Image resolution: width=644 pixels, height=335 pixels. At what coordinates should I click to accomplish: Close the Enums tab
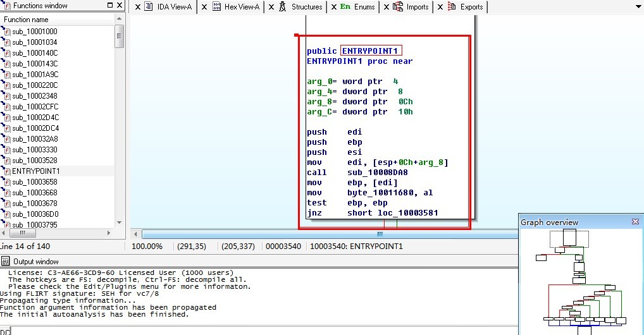333,7
